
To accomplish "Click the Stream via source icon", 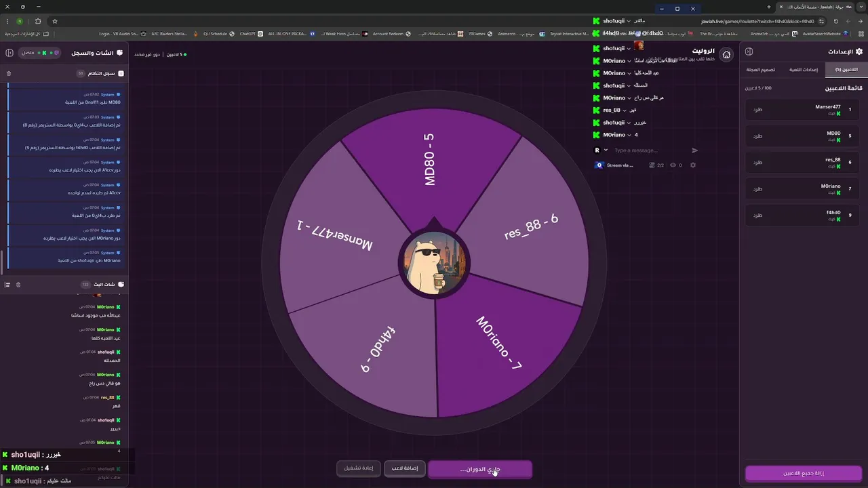I will 599,165.
